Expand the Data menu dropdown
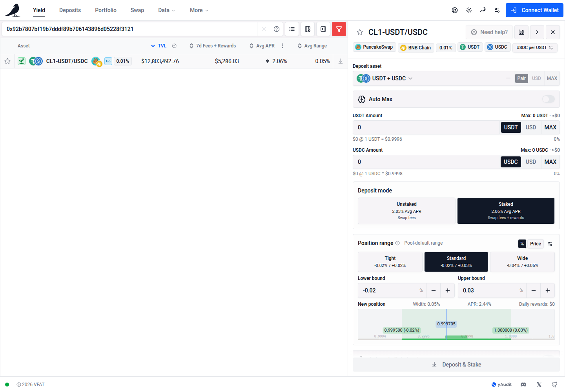This screenshot has height=392, width=565. (167, 10)
